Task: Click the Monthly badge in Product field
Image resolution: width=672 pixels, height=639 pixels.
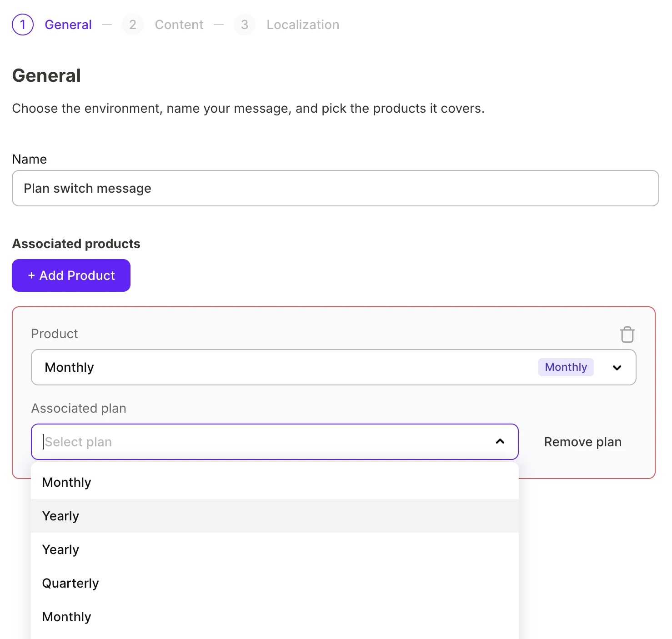Action: (x=566, y=367)
